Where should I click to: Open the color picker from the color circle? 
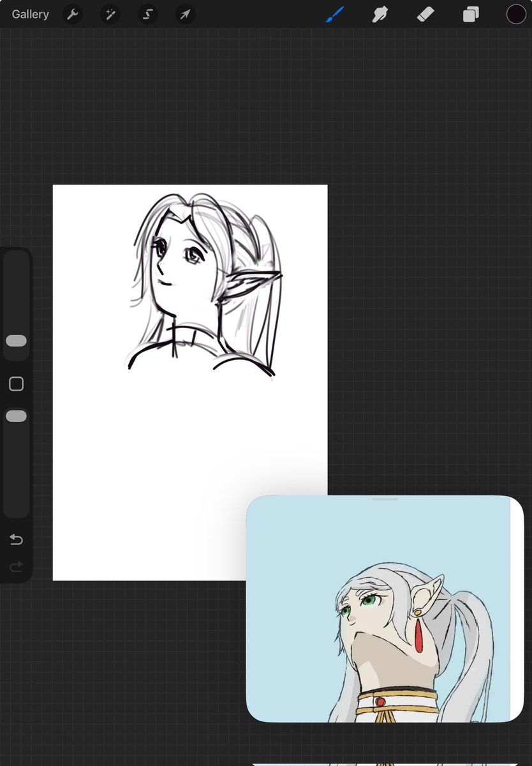pos(515,13)
